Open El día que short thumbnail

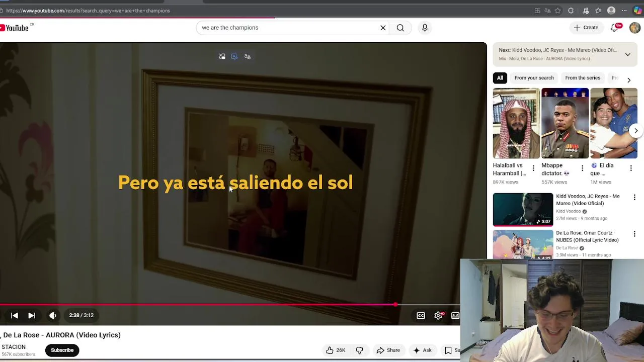tap(614, 123)
